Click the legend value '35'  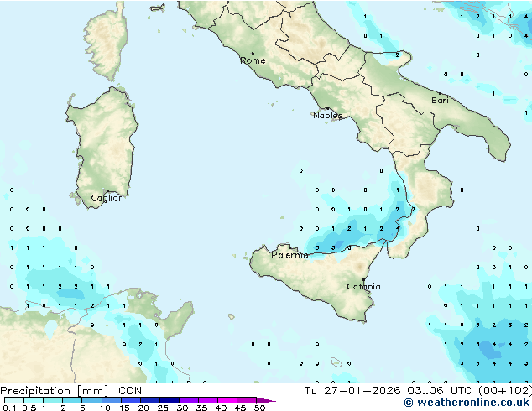[x=201, y=408]
